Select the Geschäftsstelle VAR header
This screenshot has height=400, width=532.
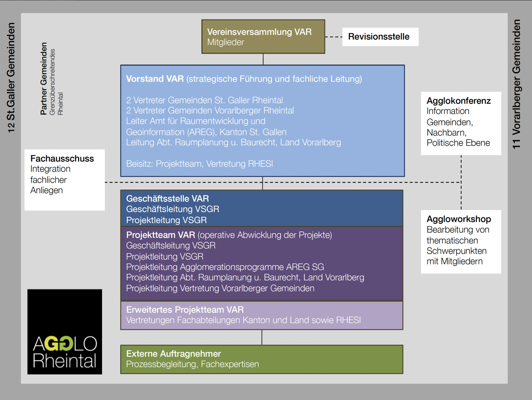coord(167,198)
